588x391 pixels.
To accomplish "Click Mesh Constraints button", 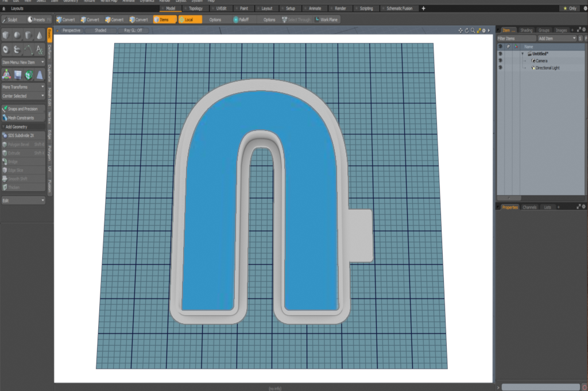I will coord(23,118).
